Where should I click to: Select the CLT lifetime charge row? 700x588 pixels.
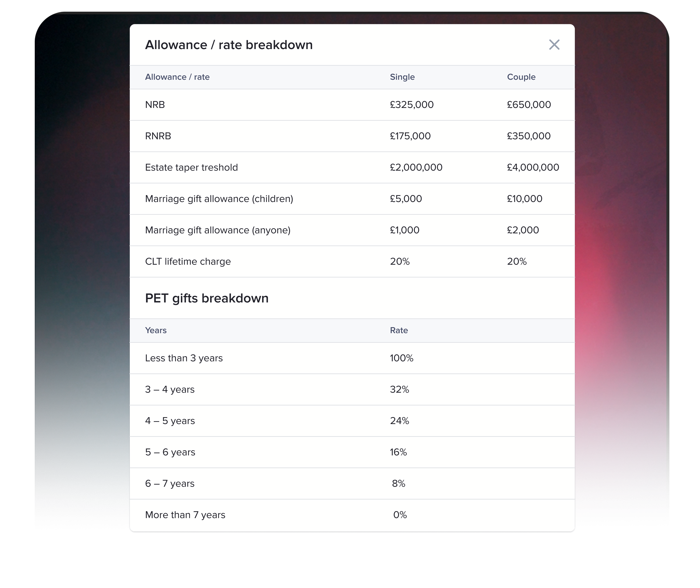point(188,261)
